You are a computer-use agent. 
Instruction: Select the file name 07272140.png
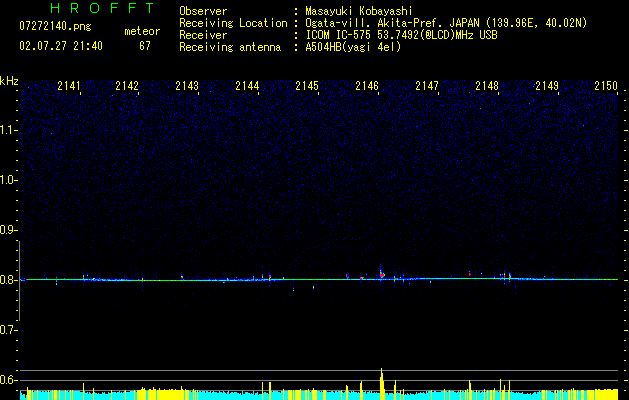click(55, 27)
